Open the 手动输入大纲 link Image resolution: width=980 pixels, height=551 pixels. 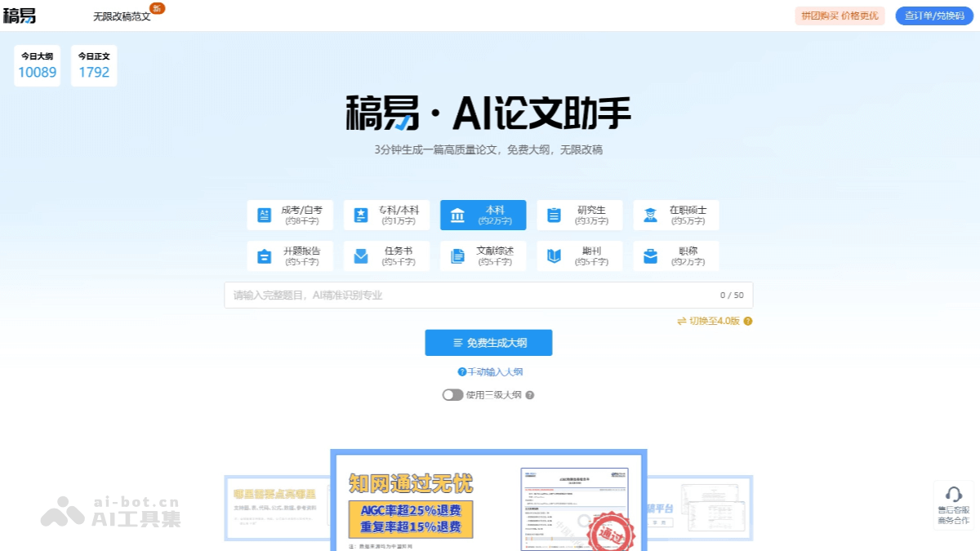coord(493,371)
